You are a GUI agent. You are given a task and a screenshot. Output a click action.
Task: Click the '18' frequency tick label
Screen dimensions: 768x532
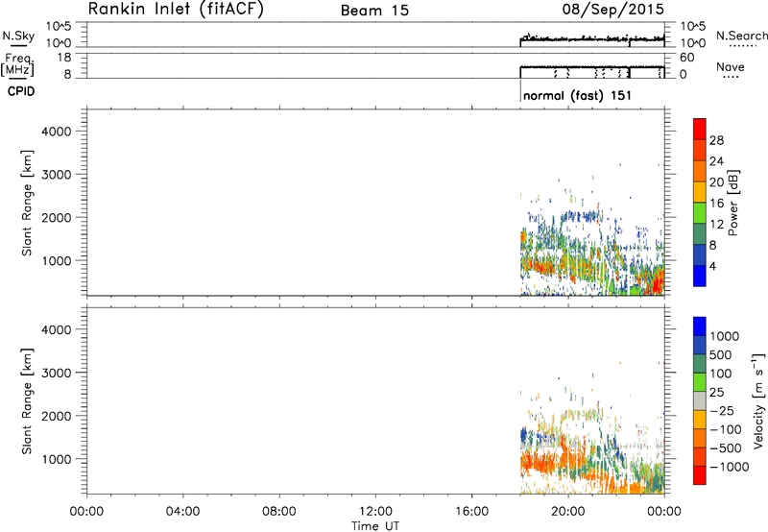63,58
